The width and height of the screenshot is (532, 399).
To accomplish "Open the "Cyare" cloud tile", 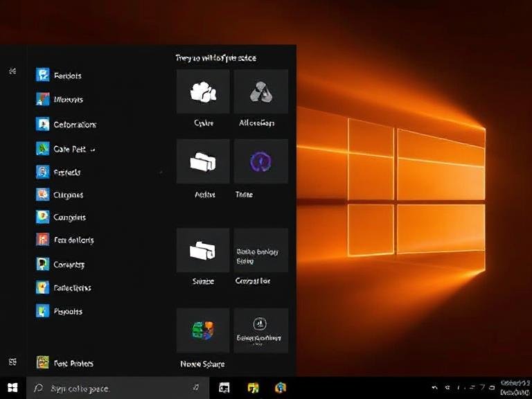I will [x=203, y=91].
